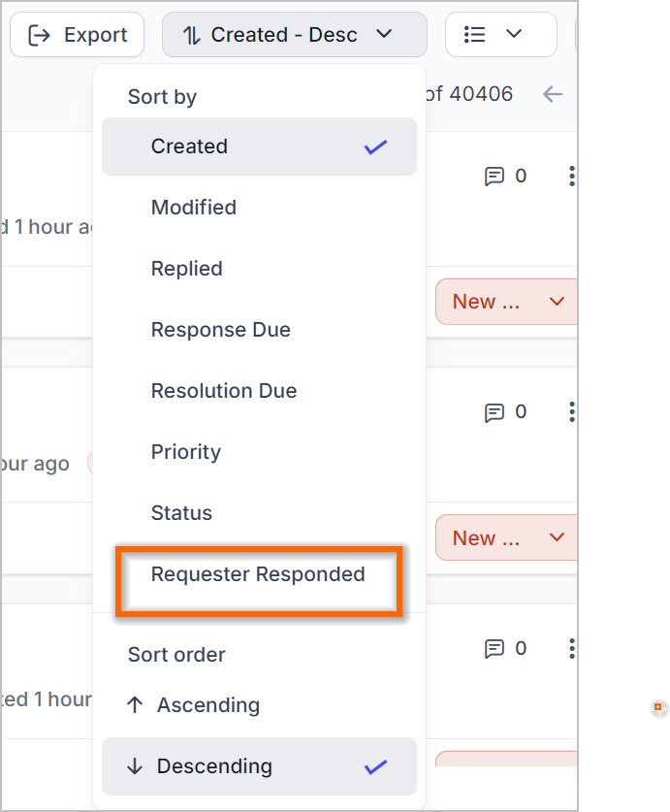Image resolution: width=670 pixels, height=812 pixels.
Task: Sort tickets by Created
Action: [259, 146]
